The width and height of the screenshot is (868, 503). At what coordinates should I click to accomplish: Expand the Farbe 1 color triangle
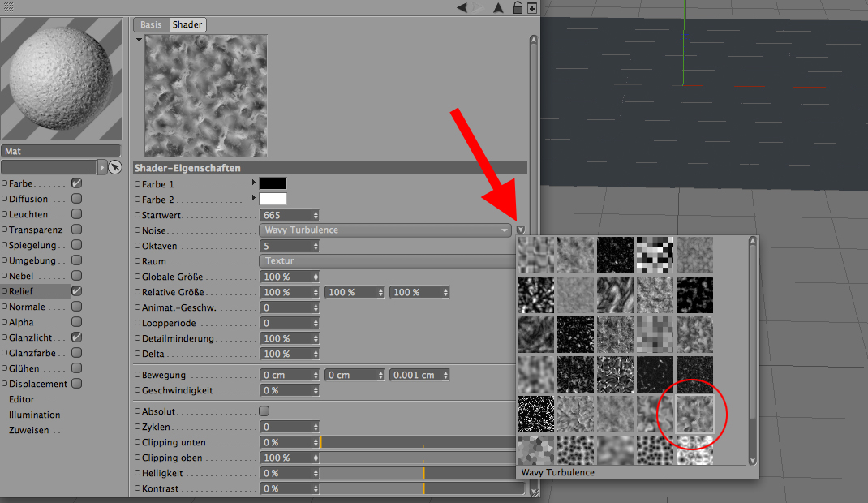pyautogui.click(x=254, y=182)
